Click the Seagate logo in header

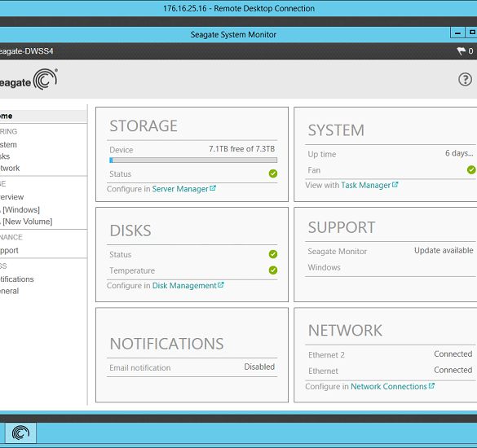tap(28, 80)
